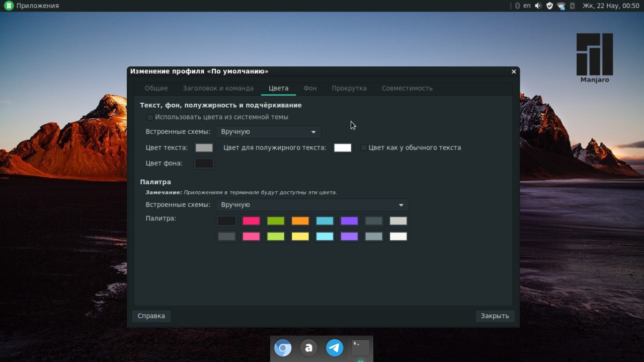Open the text-section 'Встроенные схемы' dropdown
The width and height of the screenshot is (644, 362).
coord(268,132)
